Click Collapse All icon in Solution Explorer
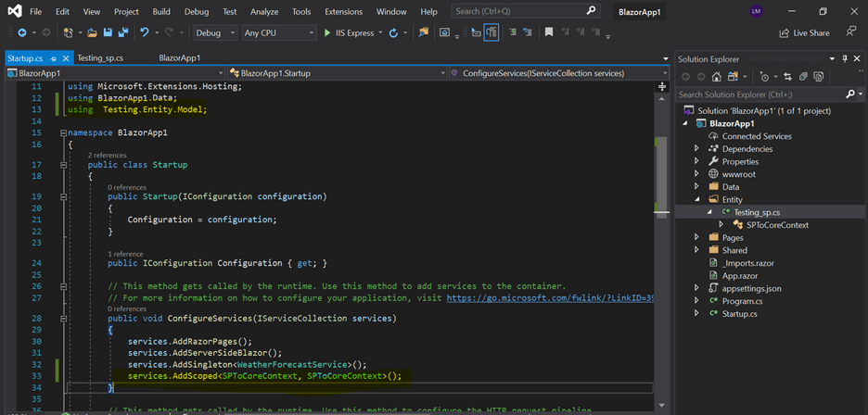Viewport: 868px width, 415px height. pos(803,77)
